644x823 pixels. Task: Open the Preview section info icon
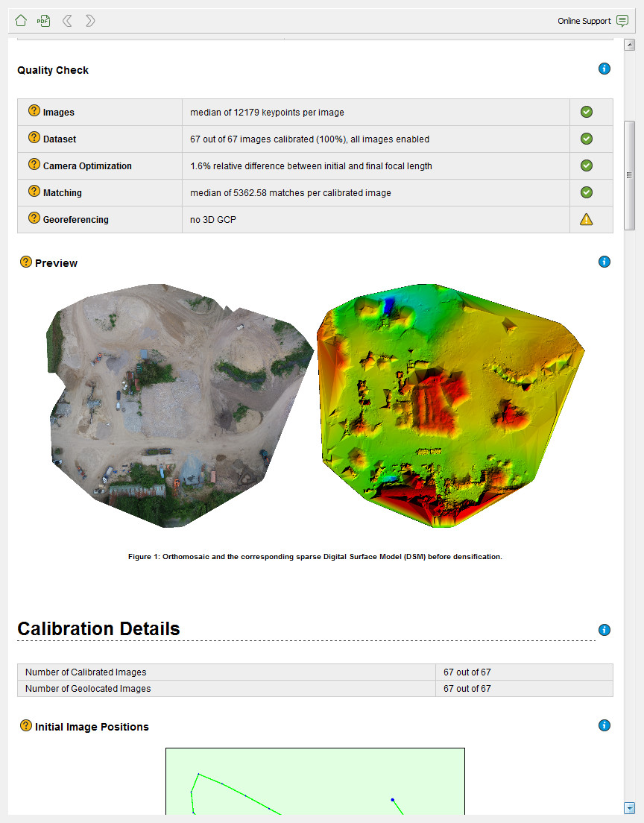click(x=604, y=262)
